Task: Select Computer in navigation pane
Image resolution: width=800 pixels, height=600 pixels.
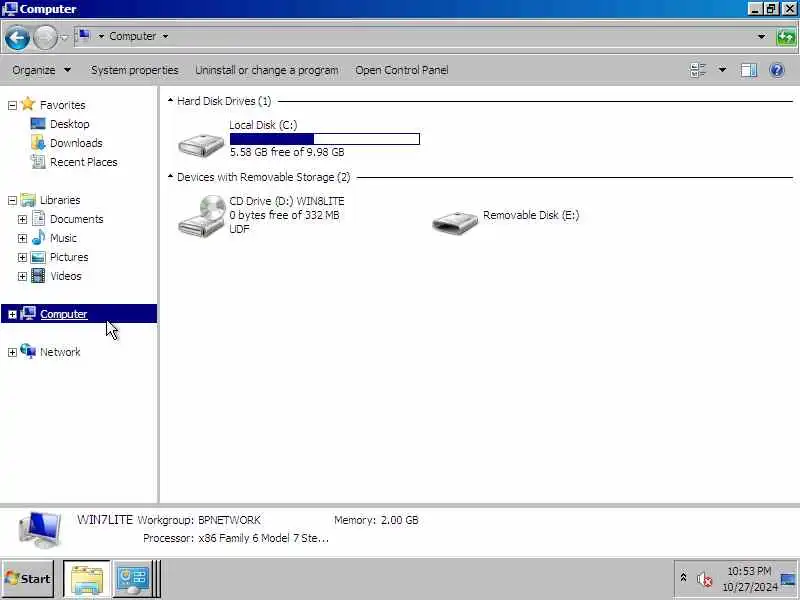Action: [64, 314]
